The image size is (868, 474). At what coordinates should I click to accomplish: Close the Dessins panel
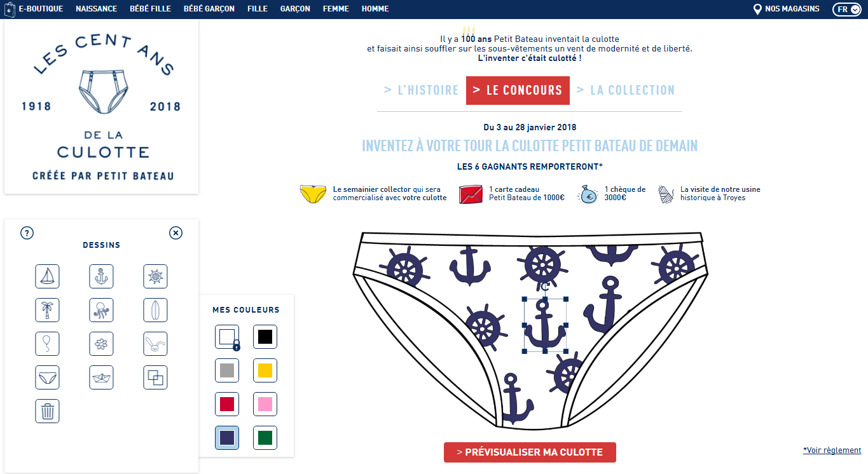point(176,233)
